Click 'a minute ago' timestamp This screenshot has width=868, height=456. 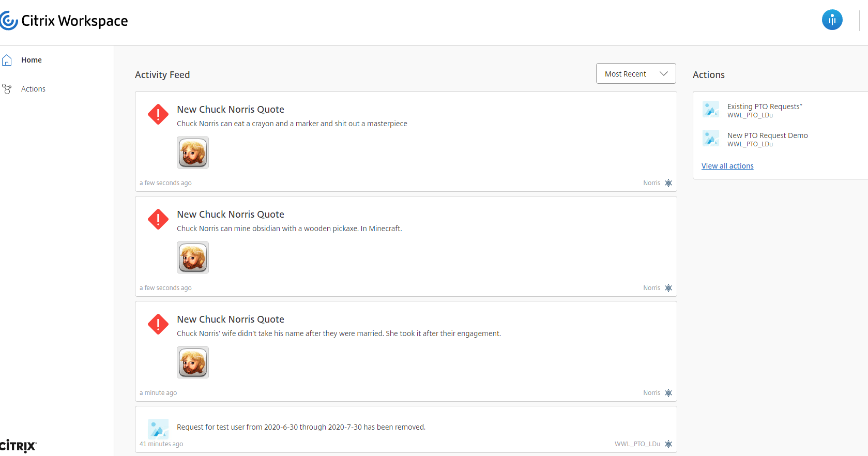click(158, 393)
